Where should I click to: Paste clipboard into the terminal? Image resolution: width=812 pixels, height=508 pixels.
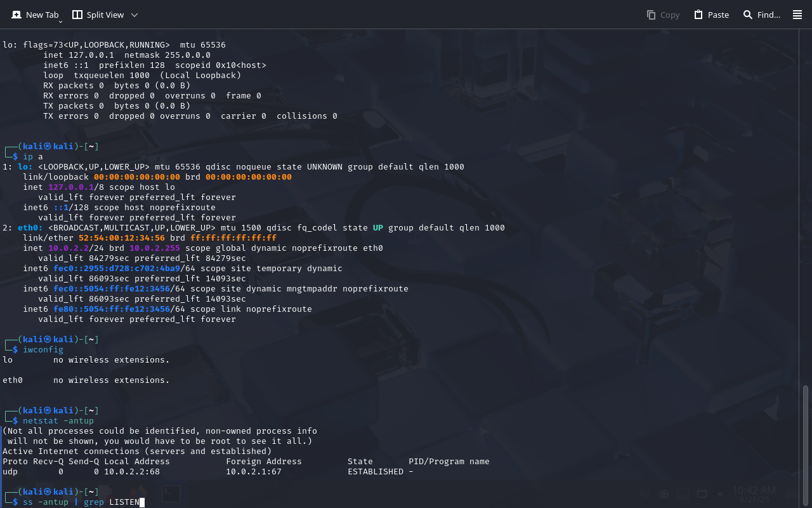711,15
